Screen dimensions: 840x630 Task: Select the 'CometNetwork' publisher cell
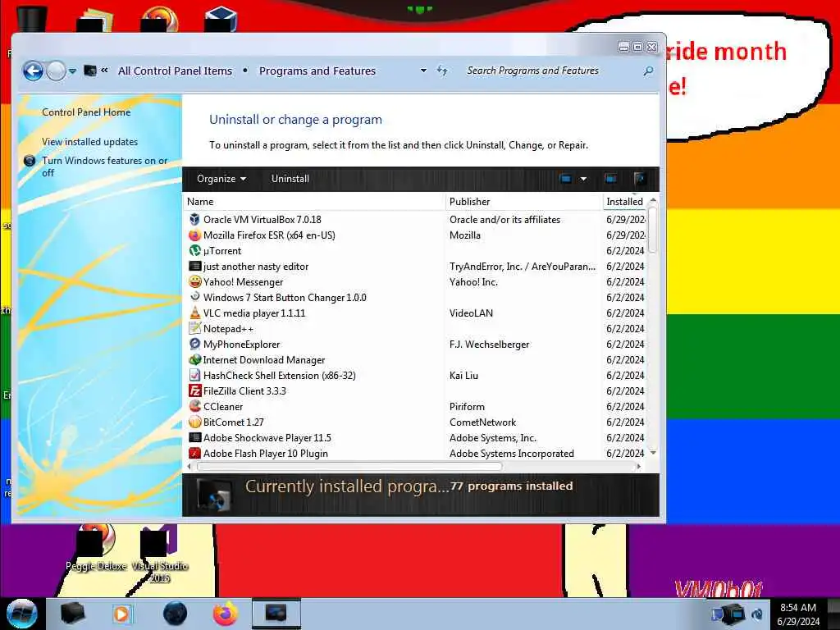(x=482, y=422)
